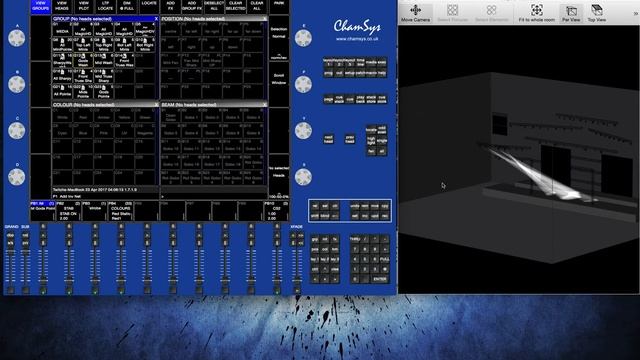The image size is (640, 360).
Task: Expand the visualiser toolbar overflow chevron
Action: coord(635,13)
